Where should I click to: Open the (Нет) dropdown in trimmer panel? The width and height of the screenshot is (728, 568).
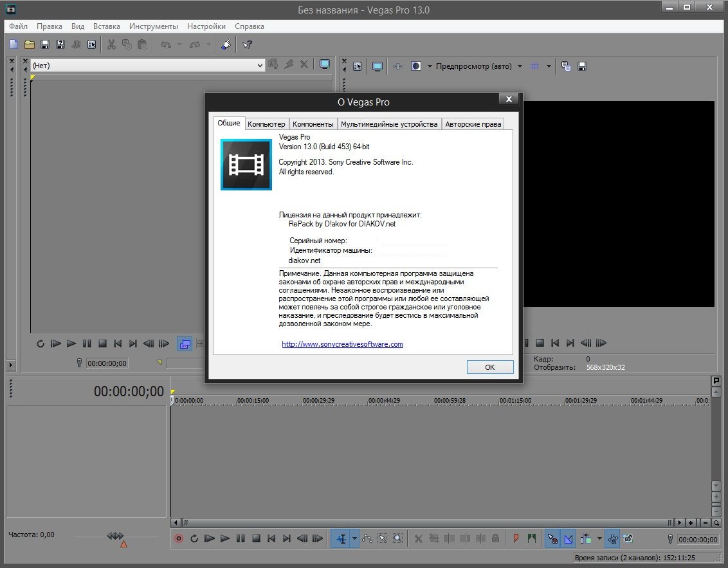260,65
